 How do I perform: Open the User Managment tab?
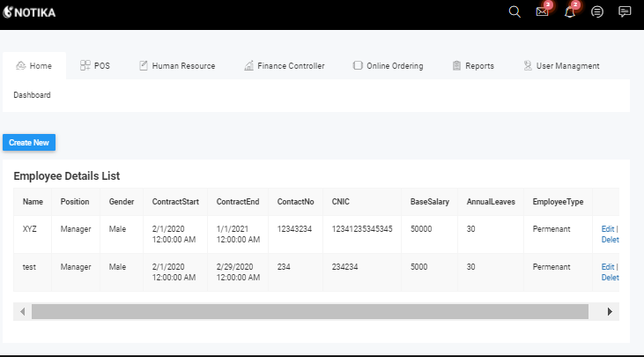pyautogui.click(x=561, y=66)
